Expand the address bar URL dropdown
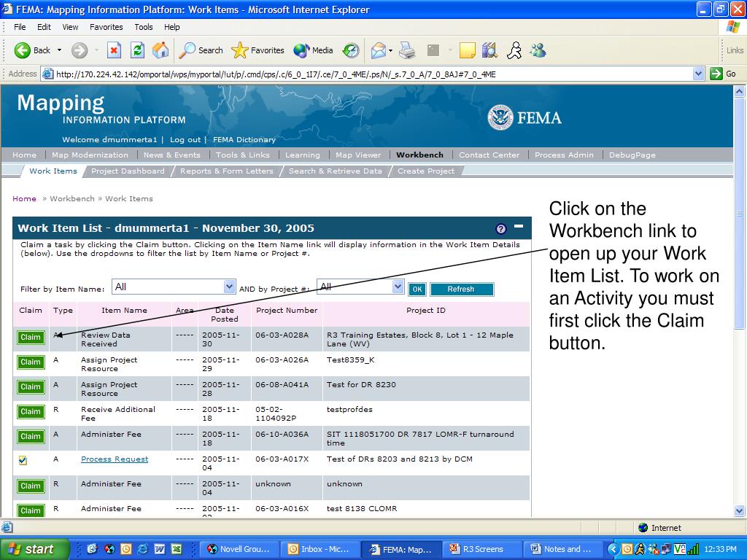The height and width of the screenshot is (560, 747). tap(698, 74)
